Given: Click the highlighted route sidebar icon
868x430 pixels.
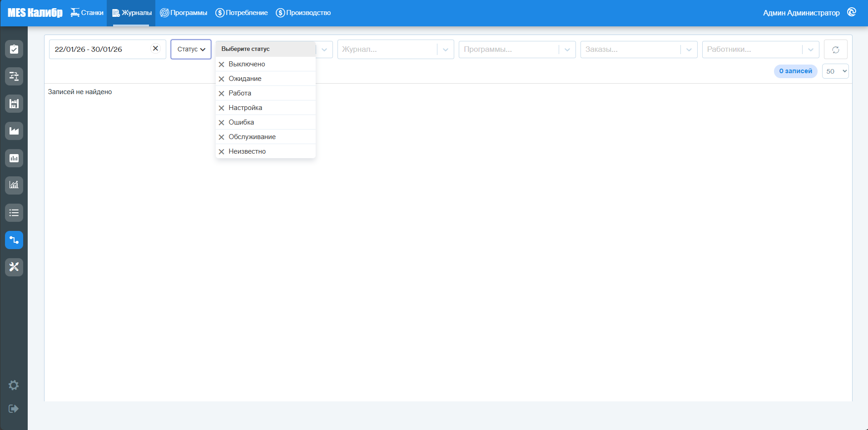Looking at the screenshot, I should [x=14, y=240].
